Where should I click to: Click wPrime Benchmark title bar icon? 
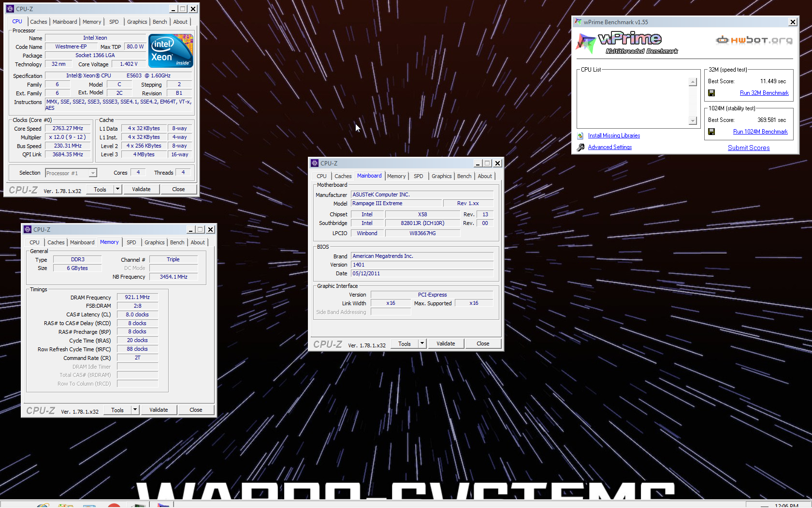pos(578,22)
